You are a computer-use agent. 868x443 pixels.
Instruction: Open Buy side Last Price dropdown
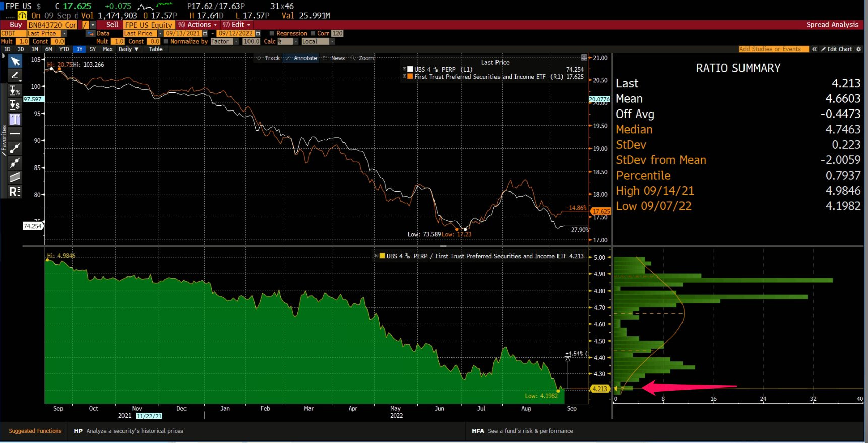[x=64, y=33]
